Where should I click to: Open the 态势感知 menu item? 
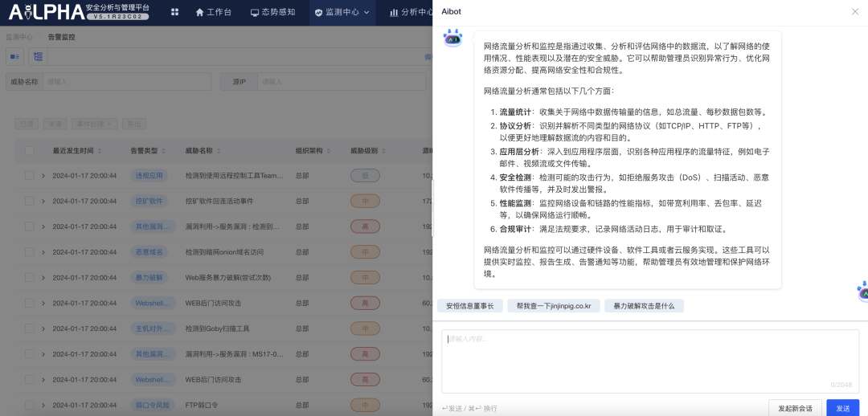272,13
